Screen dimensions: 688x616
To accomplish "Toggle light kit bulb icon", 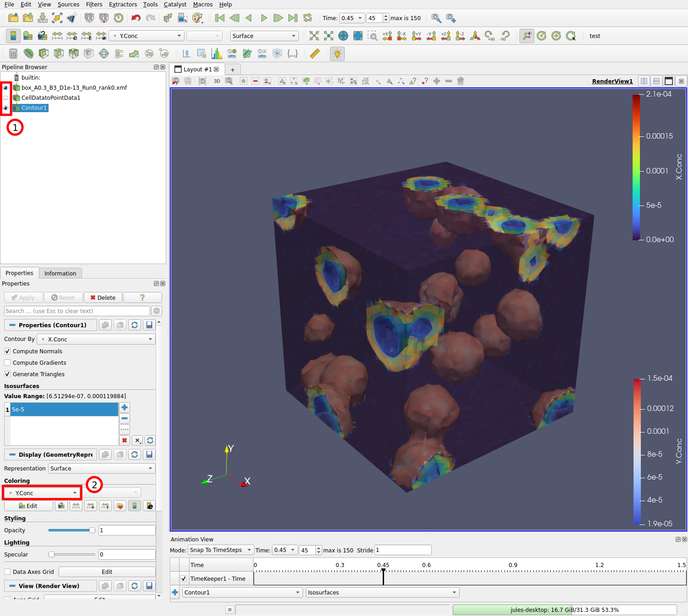I will tap(337, 54).
